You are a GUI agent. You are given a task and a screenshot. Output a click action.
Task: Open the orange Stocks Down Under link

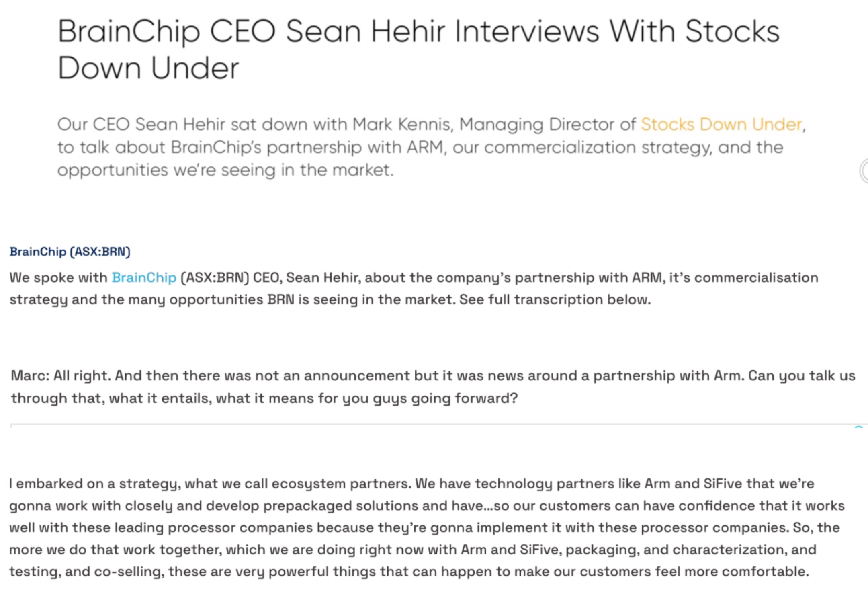[721, 125]
